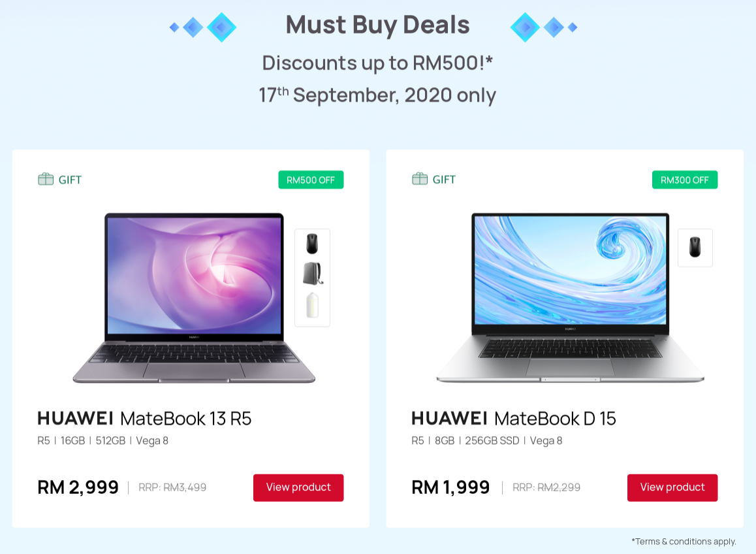Image resolution: width=756 pixels, height=554 pixels.
Task: Click the gift icon on MateBook 13 R5 card
Action: pyautogui.click(x=45, y=180)
